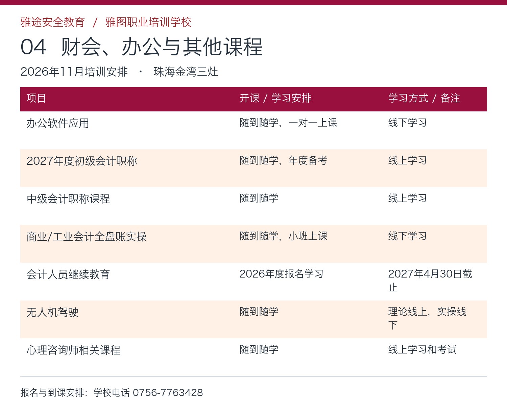This screenshot has height=420, width=507.
Task: Click the 2027年4月30日截止 deadline note
Action: pyautogui.click(x=430, y=281)
